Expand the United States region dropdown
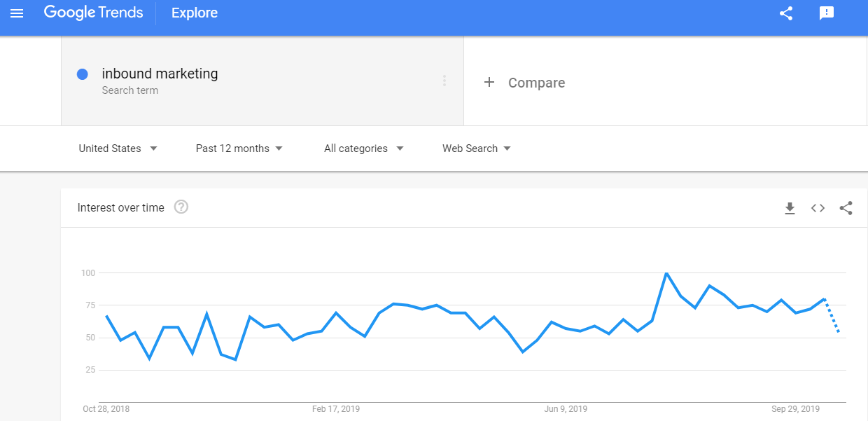868x421 pixels. pyautogui.click(x=118, y=149)
